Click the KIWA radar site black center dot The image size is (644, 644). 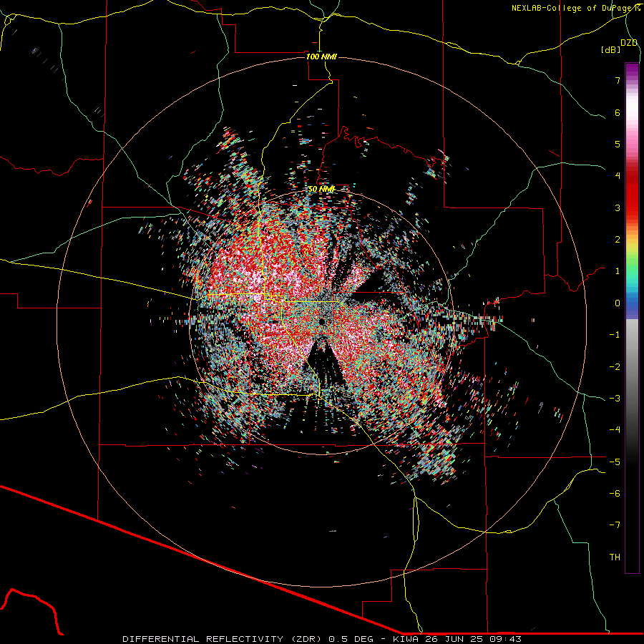coord(321,321)
